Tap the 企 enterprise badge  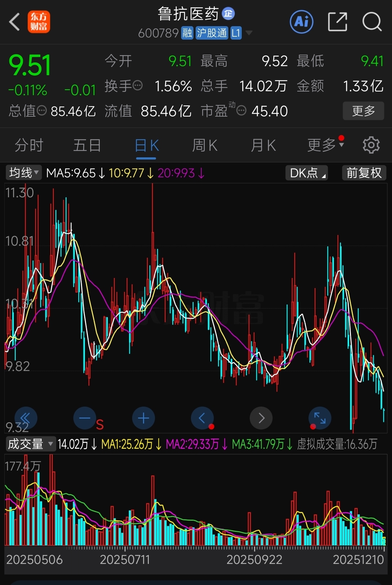pos(228,13)
